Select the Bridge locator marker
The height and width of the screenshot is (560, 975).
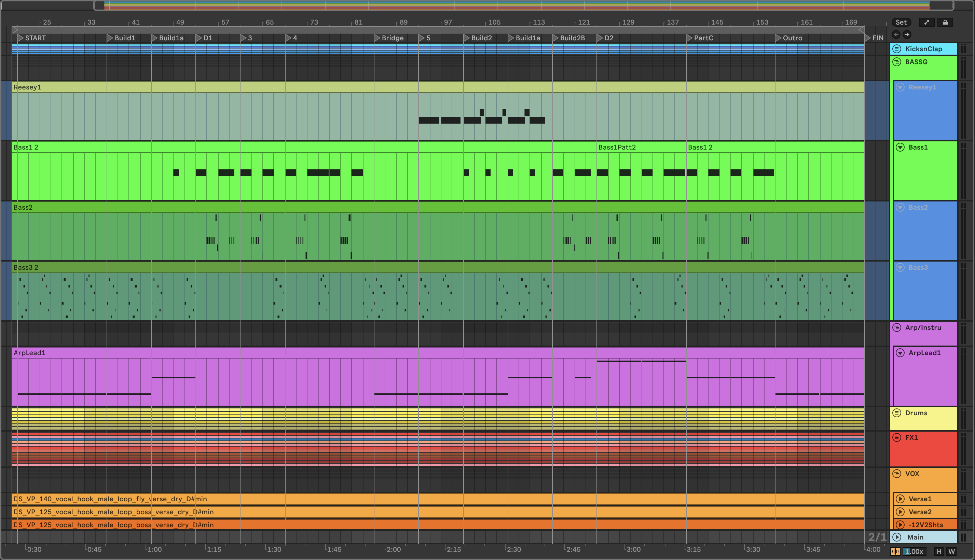tap(377, 38)
